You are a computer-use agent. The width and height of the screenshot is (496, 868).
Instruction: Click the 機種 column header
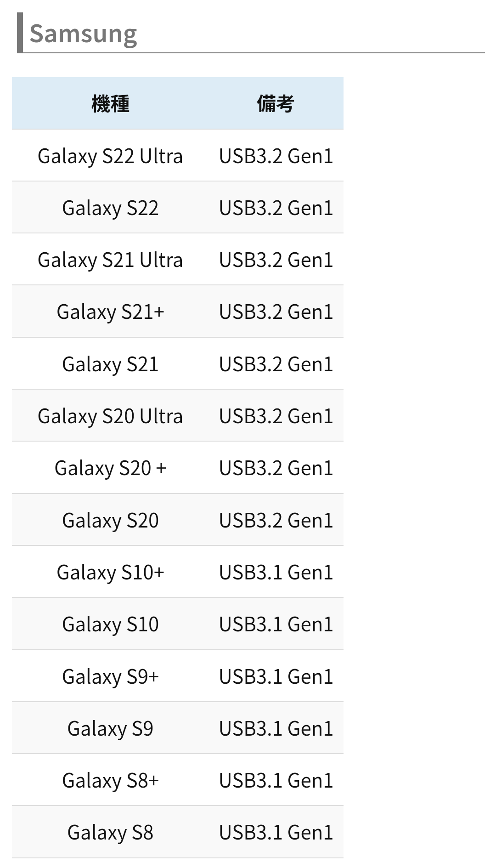click(x=110, y=103)
